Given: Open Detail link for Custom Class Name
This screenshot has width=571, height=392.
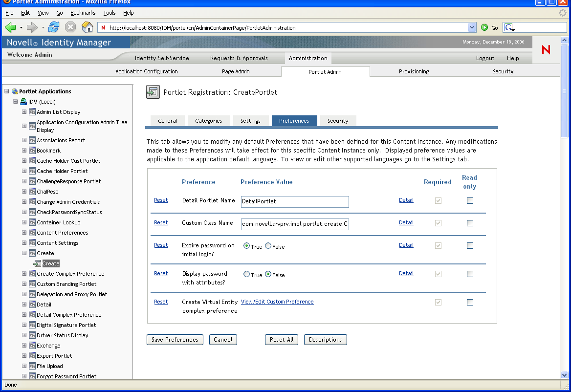Looking at the screenshot, I should point(406,223).
